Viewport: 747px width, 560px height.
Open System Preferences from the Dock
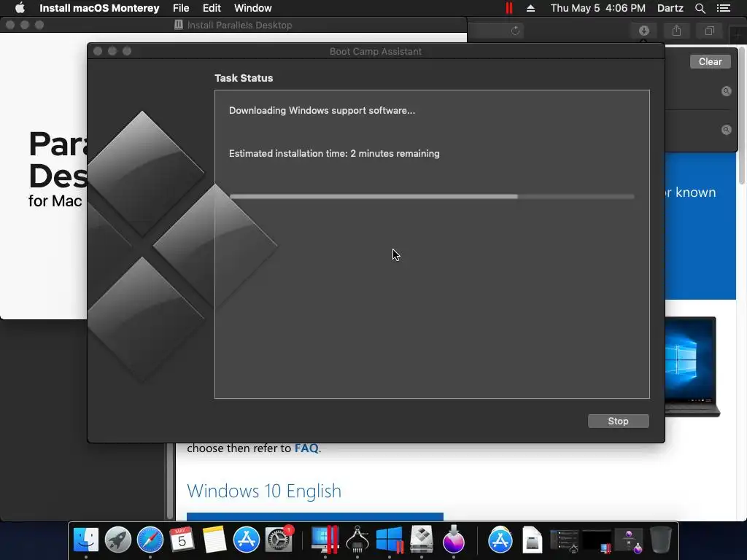[279, 540]
